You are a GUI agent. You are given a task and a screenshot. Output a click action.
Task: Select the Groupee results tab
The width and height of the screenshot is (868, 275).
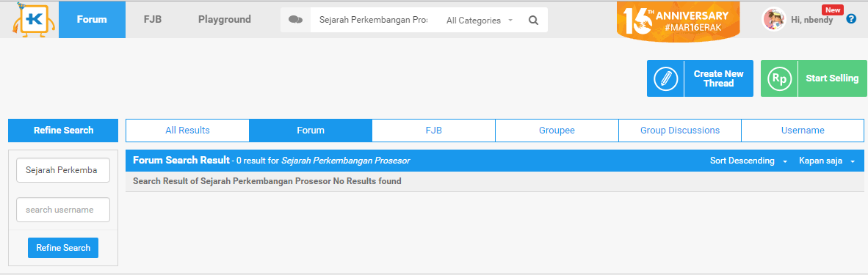click(x=557, y=131)
